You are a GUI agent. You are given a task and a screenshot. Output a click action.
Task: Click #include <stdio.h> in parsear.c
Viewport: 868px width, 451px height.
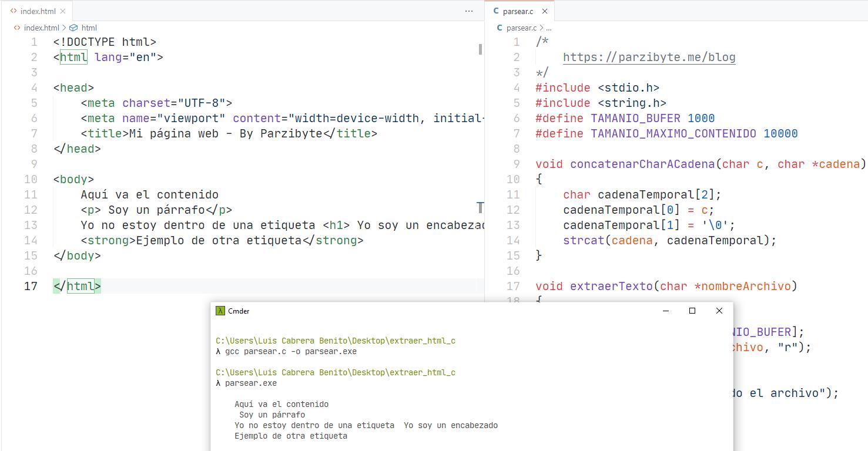tap(597, 87)
